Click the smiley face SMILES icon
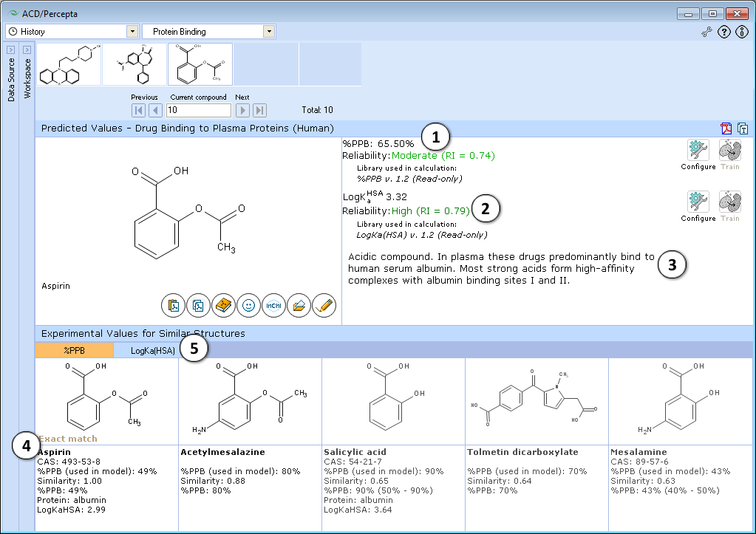 (249, 306)
